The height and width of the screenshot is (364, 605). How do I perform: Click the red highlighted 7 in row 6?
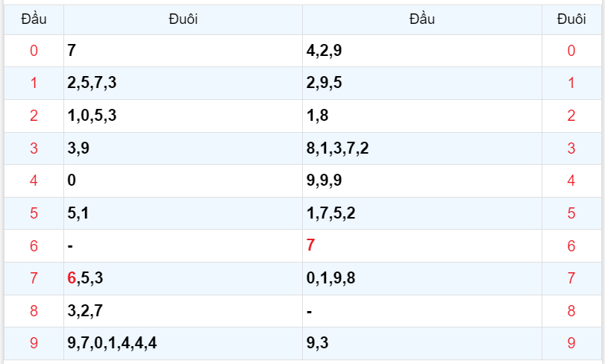click(311, 245)
